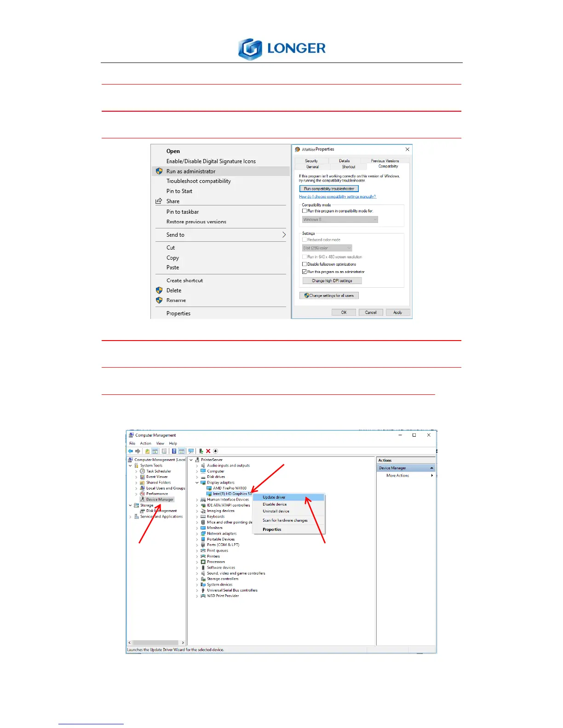Collapse the PrinterServer root node
563x728 pixels.
191,460
